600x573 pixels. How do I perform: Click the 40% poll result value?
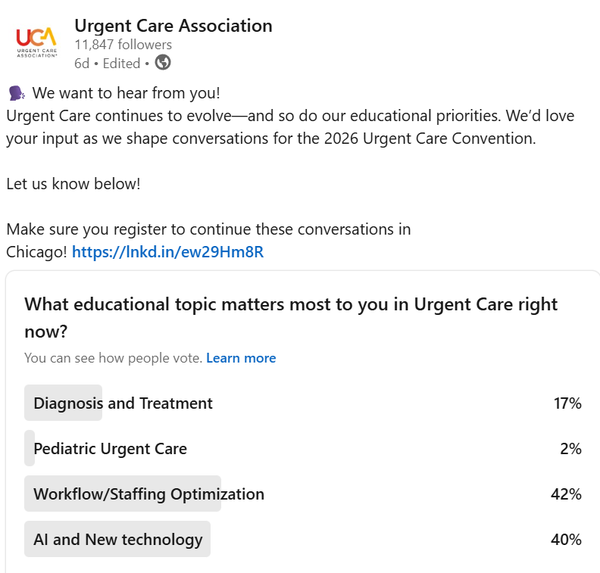click(567, 540)
